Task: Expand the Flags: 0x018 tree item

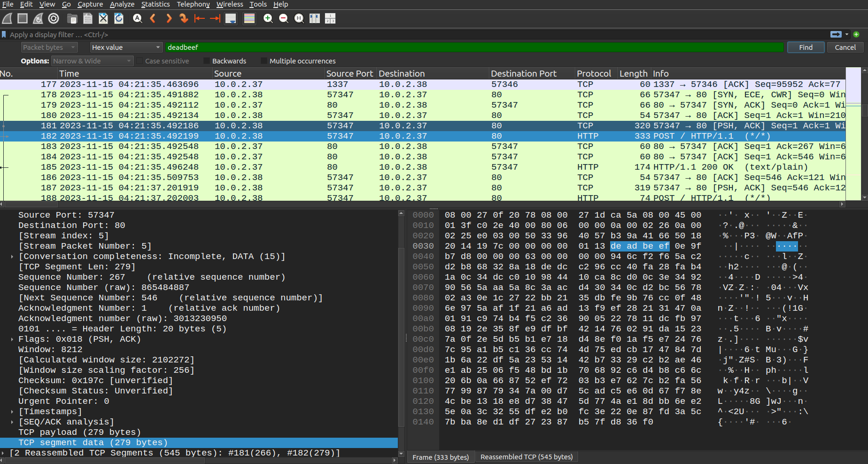Action: (12, 339)
